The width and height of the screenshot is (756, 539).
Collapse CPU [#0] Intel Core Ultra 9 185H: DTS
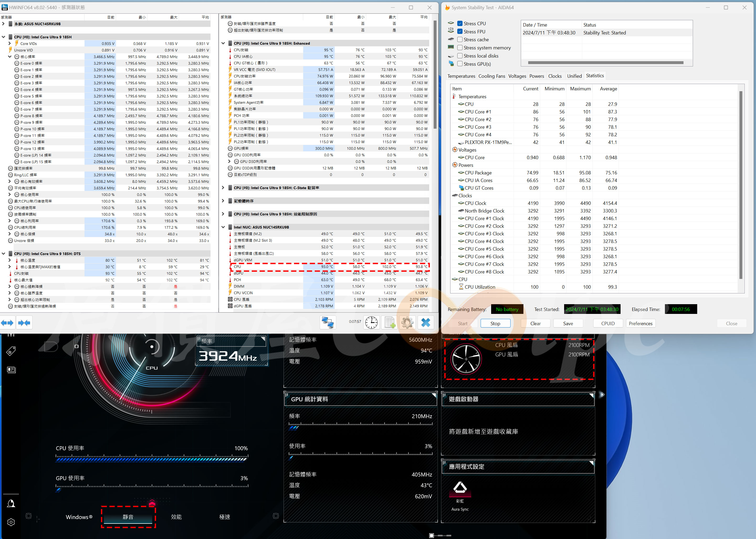[x=3, y=254]
